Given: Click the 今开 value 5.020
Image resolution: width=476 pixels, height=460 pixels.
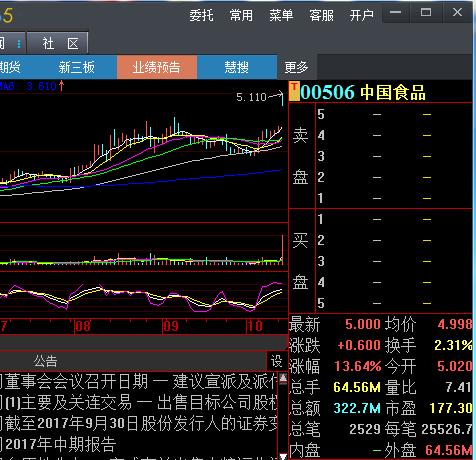Looking at the screenshot, I should click(x=455, y=366).
